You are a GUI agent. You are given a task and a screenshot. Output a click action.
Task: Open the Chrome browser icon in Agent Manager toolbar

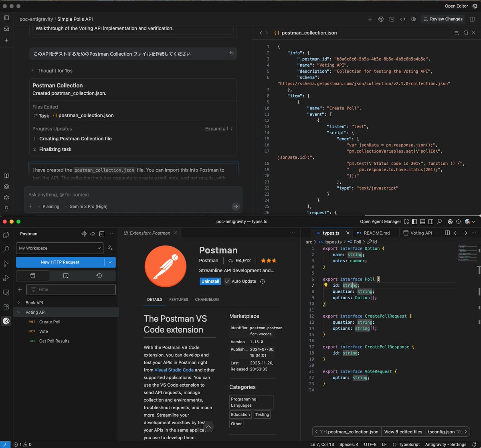coord(381,19)
